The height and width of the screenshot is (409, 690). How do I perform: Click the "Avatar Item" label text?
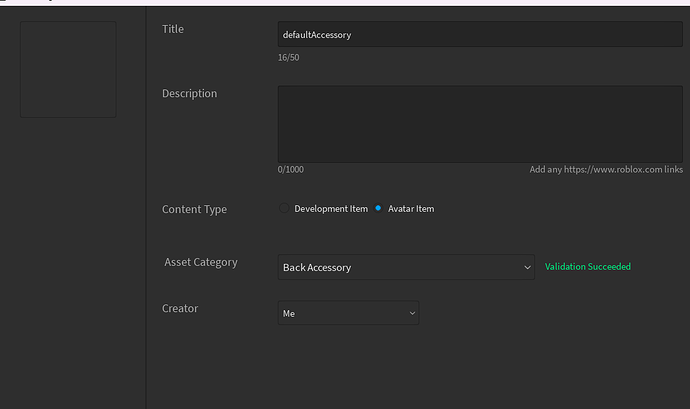411,209
